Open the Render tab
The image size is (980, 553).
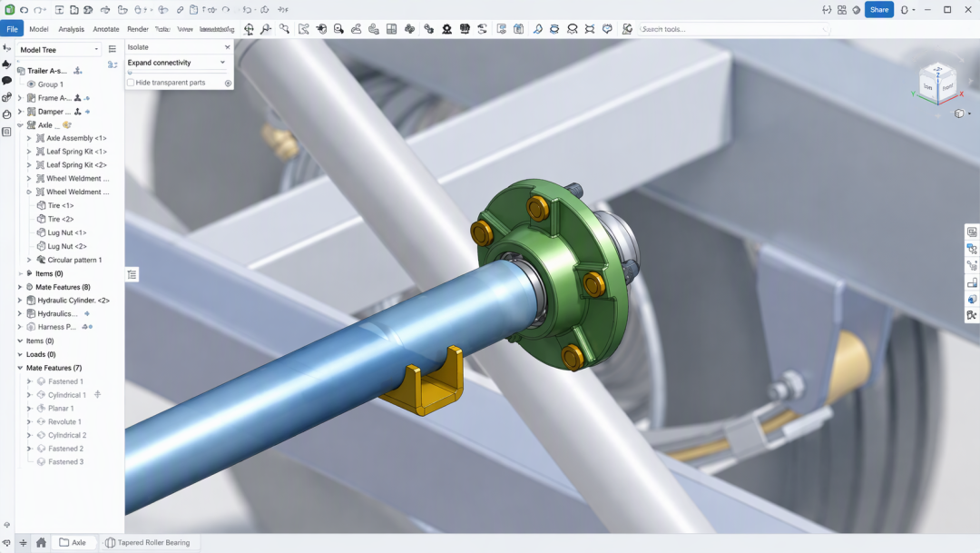[x=138, y=29]
